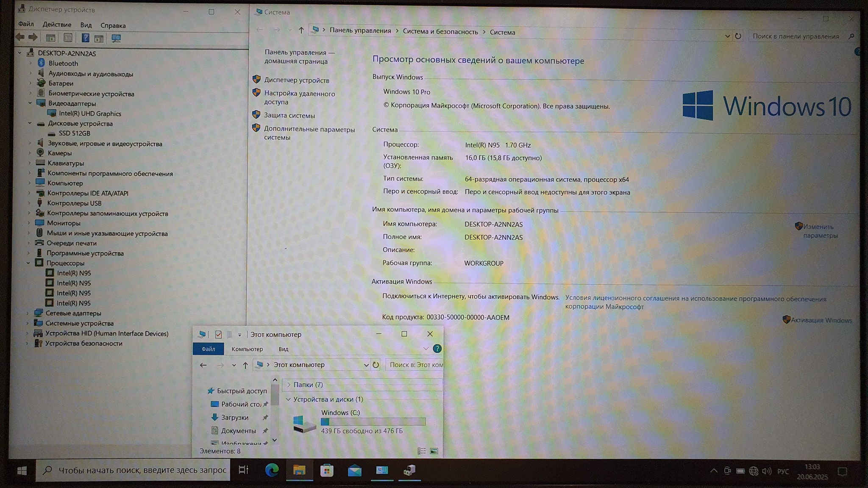Click the blue help icon in Explorer ribbon
868x488 pixels.
pos(437,349)
